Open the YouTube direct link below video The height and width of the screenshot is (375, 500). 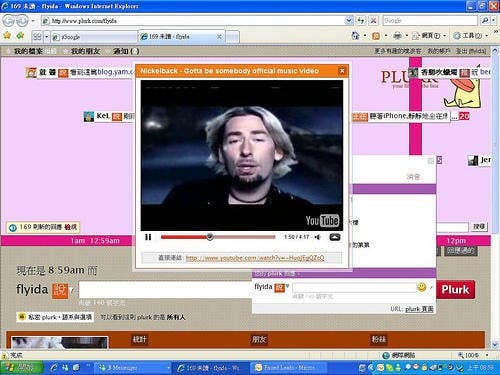255,258
